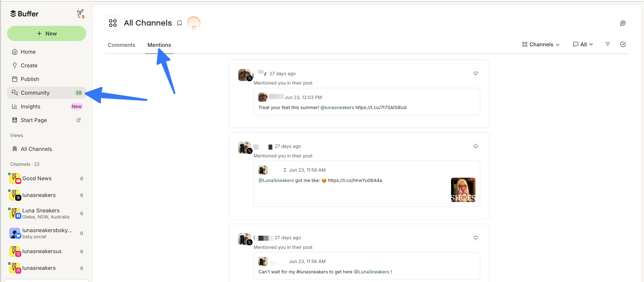Click the Views heading
Screen dimensions: 644x282
point(16,135)
